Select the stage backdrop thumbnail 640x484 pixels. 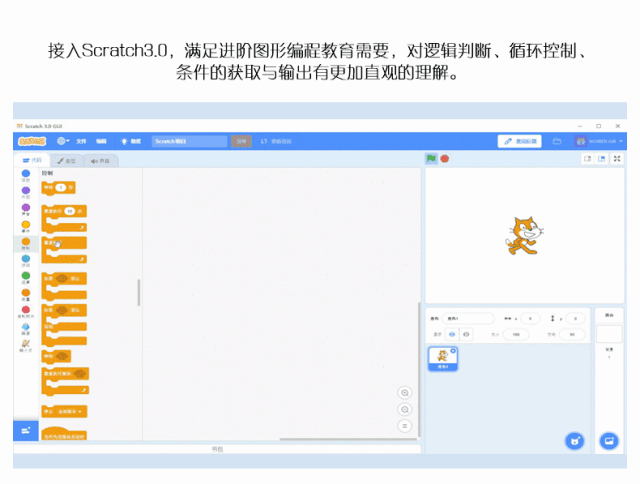click(609, 334)
